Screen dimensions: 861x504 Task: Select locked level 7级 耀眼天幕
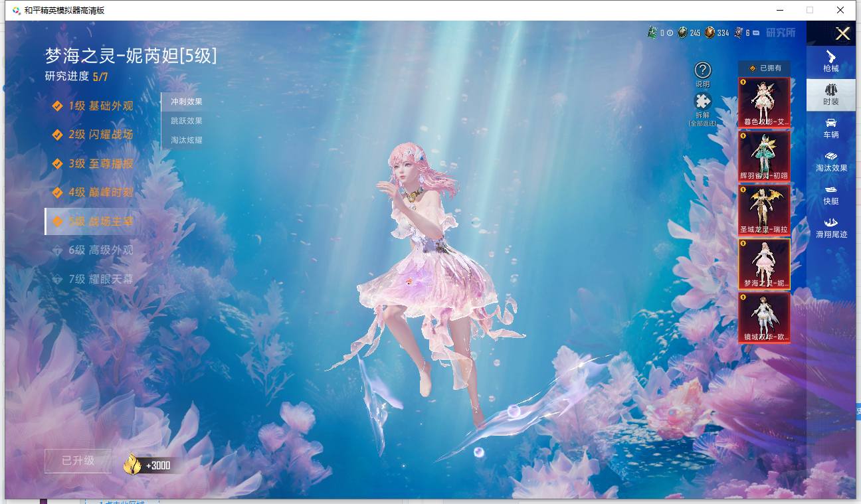click(x=93, y=279)
